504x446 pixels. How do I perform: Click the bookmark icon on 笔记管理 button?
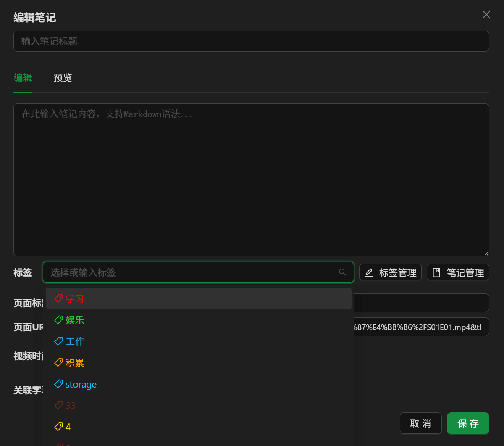pos(436,272)
